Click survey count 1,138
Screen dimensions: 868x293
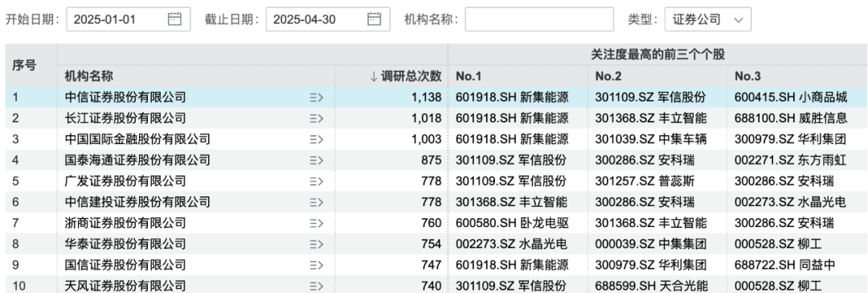coord(426,97)
